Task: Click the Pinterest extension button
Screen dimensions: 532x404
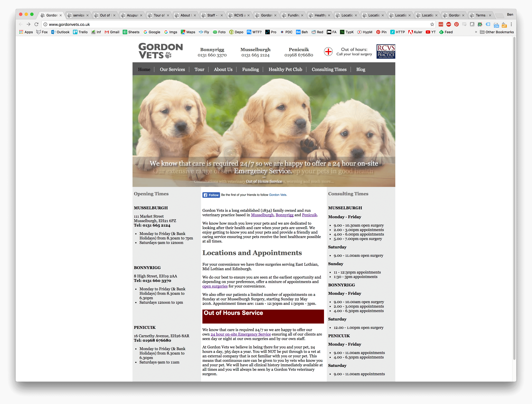Action: (456, 24)
